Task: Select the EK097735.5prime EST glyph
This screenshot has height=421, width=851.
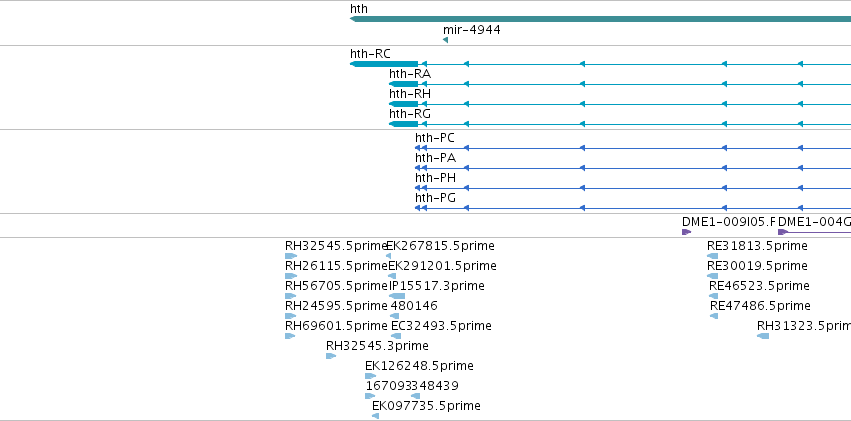Action: point(376,416)
